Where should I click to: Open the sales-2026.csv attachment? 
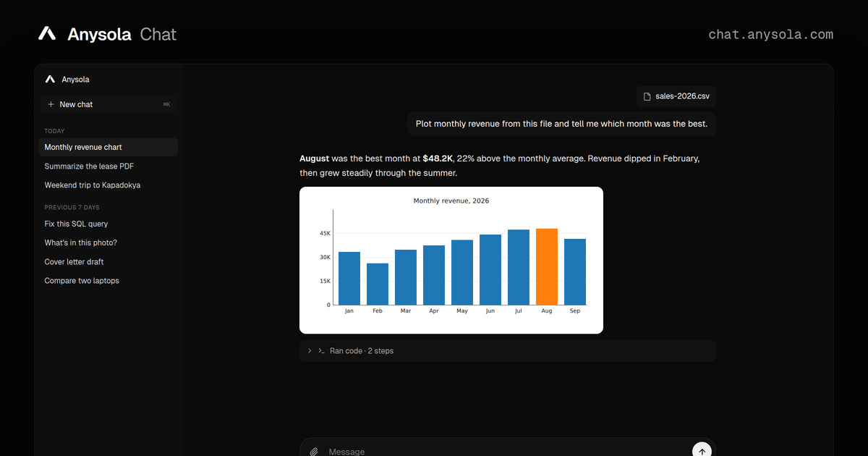click(676, 96)
